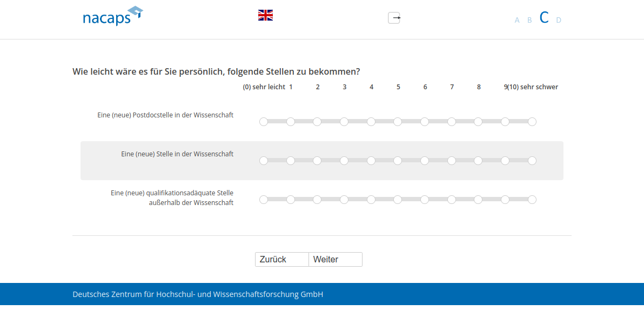Select 8 for Stelle in der Wissenschaft
Viewport: 644px width, 310px height.
point(478,161)
